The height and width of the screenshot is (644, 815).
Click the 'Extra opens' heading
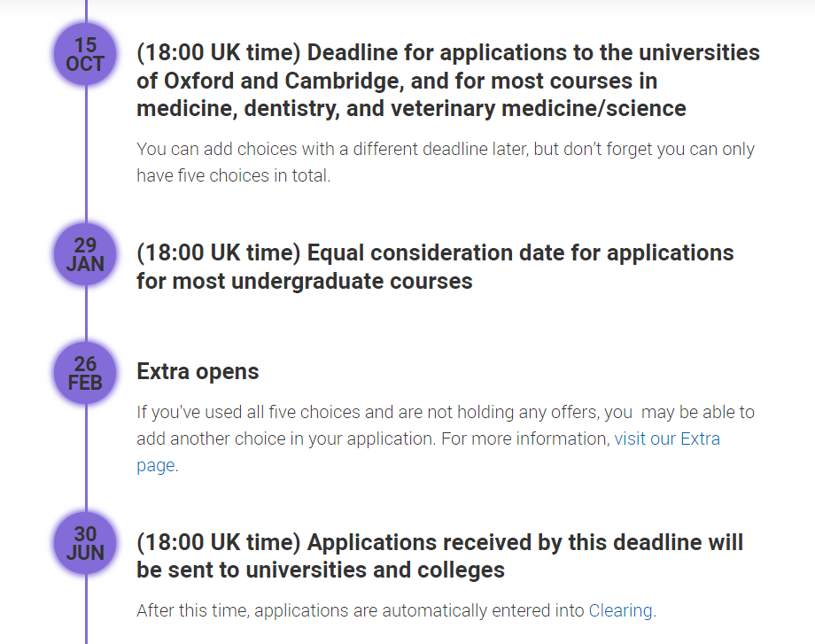198,372
